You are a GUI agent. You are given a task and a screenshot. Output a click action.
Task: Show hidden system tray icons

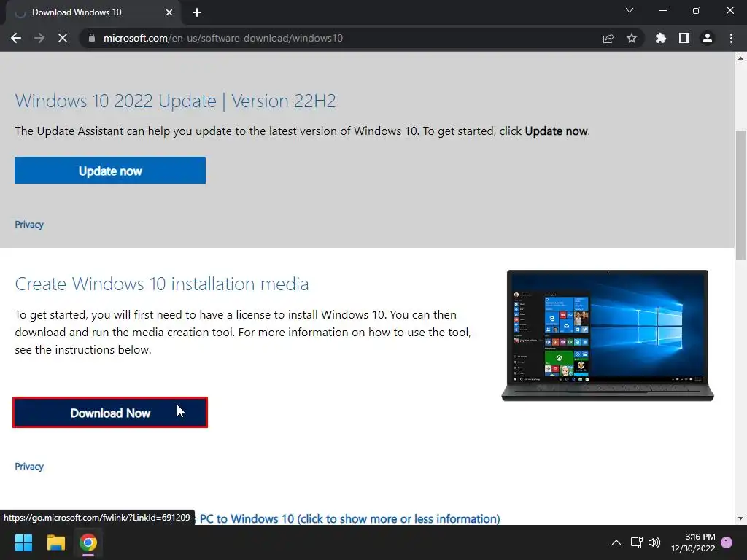(x=616, y=542)
